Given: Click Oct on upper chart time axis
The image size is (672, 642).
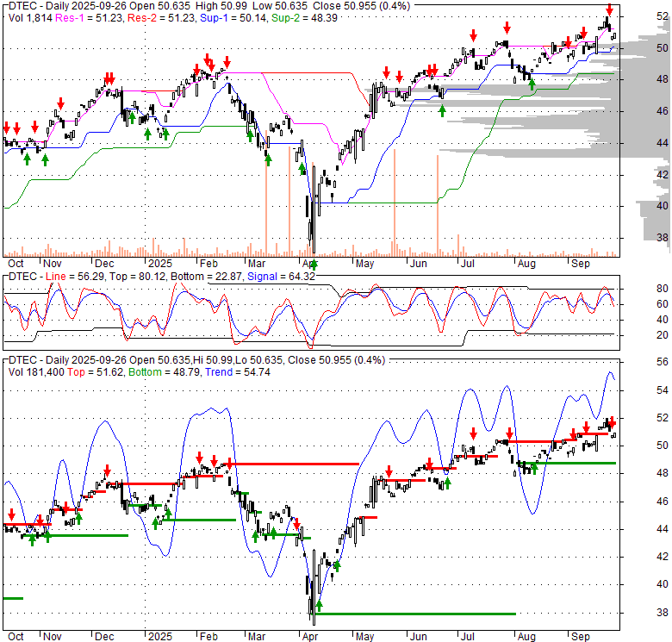Looking at the screenshot, I should pyautogui.click(x=16, y=264).
